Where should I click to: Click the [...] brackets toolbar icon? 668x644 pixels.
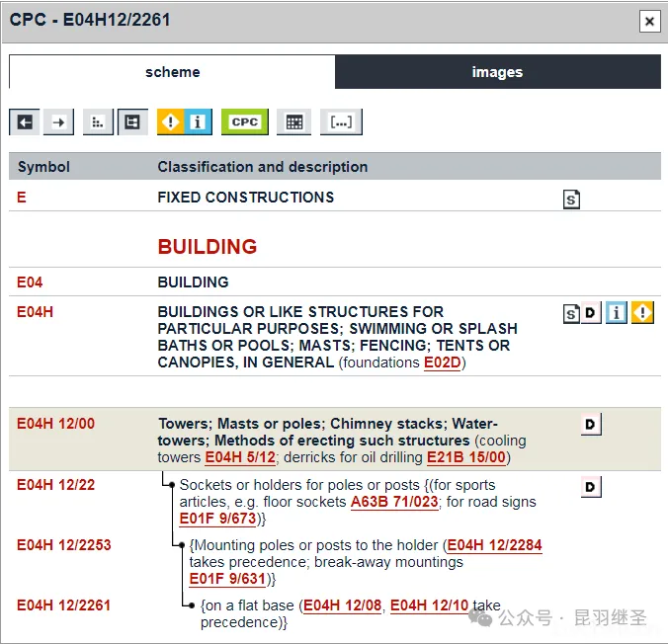point(341,121)
